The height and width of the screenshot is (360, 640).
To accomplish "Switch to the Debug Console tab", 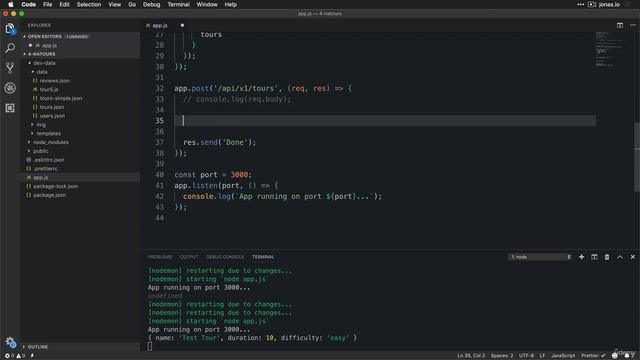I will click(x=225, y=257).
